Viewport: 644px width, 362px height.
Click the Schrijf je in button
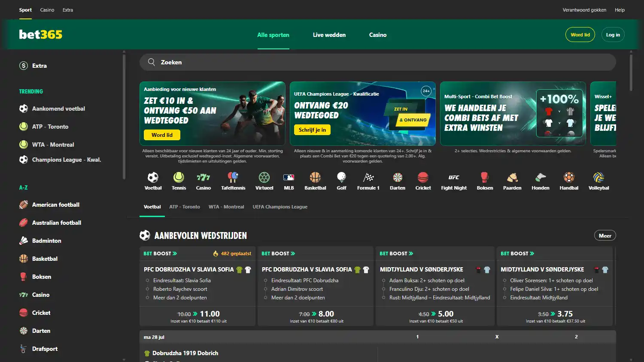click(312, 130)
